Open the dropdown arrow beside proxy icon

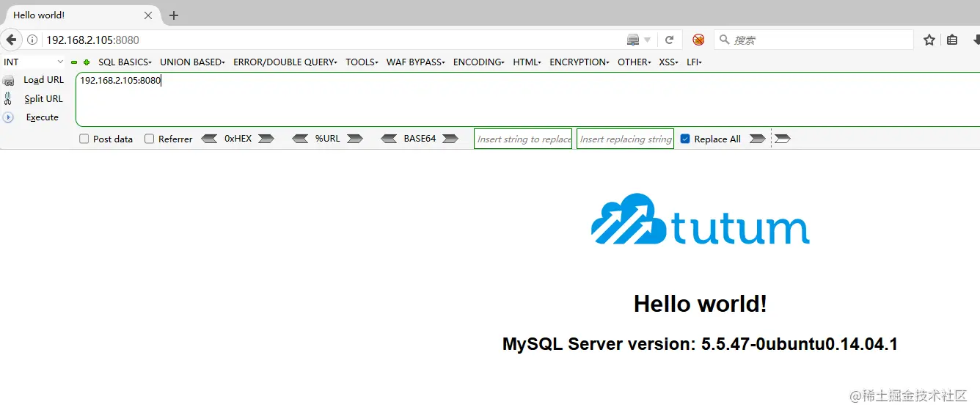(648, 40)
